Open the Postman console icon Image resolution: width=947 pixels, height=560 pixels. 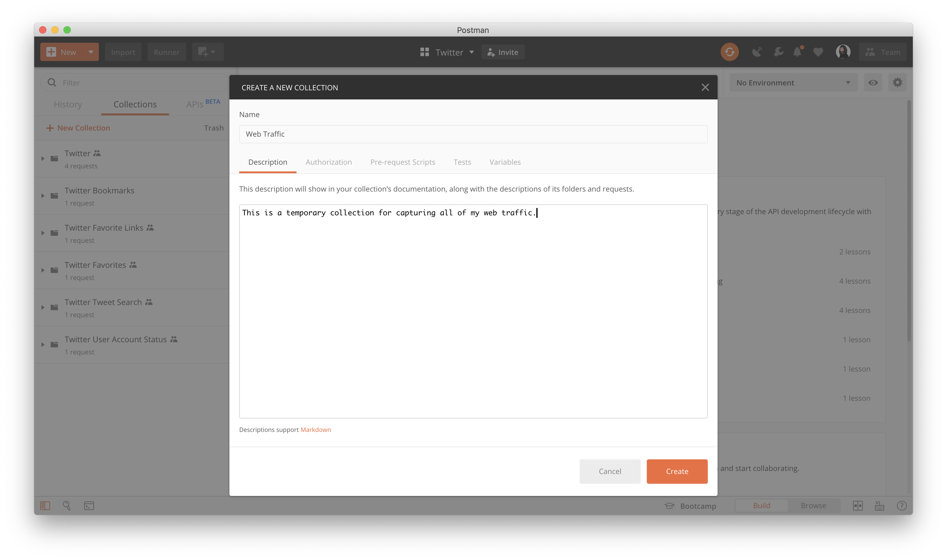click(89, 505)
